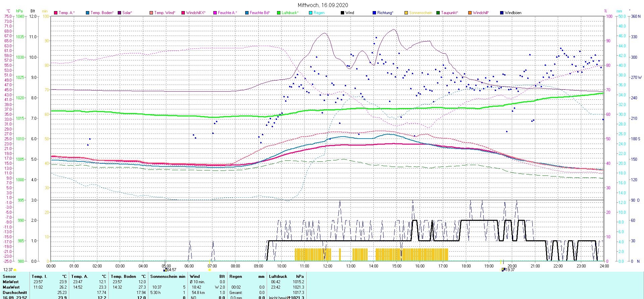Click the yellow sun icon next to 12:37
Viewport: 644px width, 299px height.
point(15,270)
